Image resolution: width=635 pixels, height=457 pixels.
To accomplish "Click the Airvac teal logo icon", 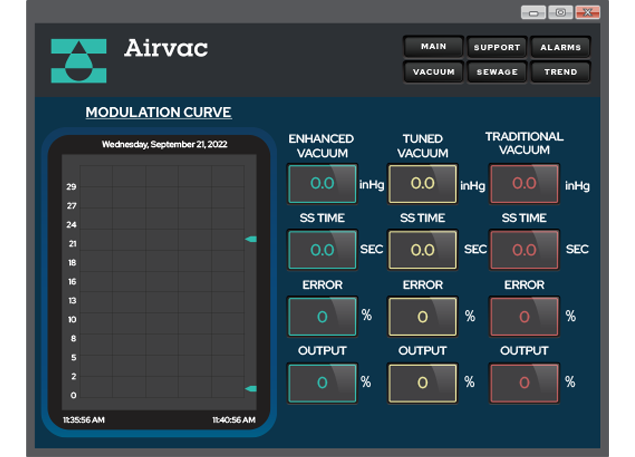I will [78, 61].
